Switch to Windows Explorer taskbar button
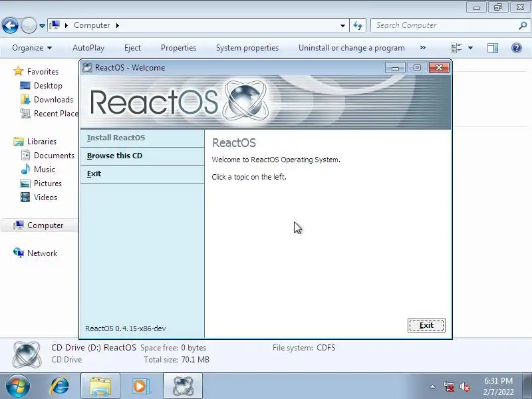Screen dimensions: 532x399 coord(100,386)
